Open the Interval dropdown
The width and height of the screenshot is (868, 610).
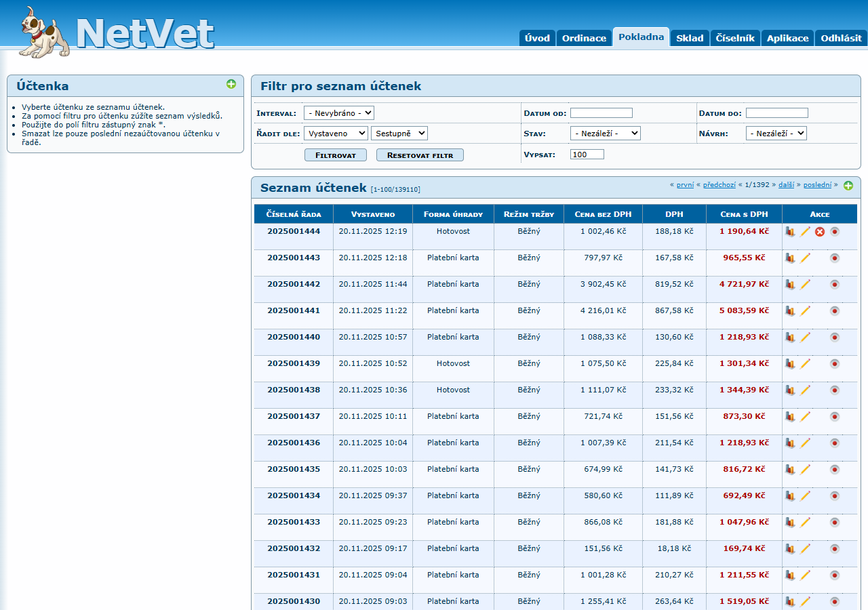pos(339,113)
